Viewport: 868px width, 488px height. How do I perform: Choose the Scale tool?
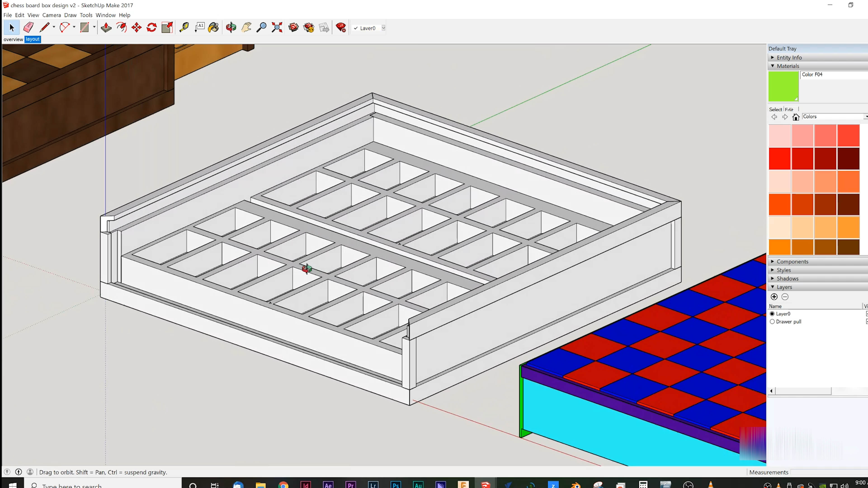167,28
